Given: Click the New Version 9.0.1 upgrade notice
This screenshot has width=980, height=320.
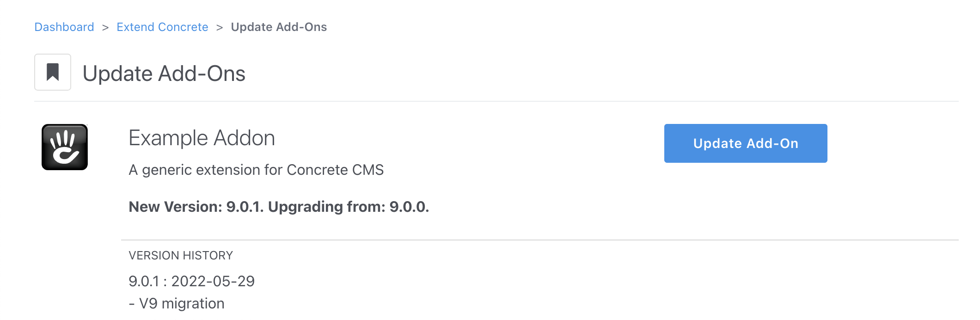Looking at the screenshot, I should coord(279,207).
